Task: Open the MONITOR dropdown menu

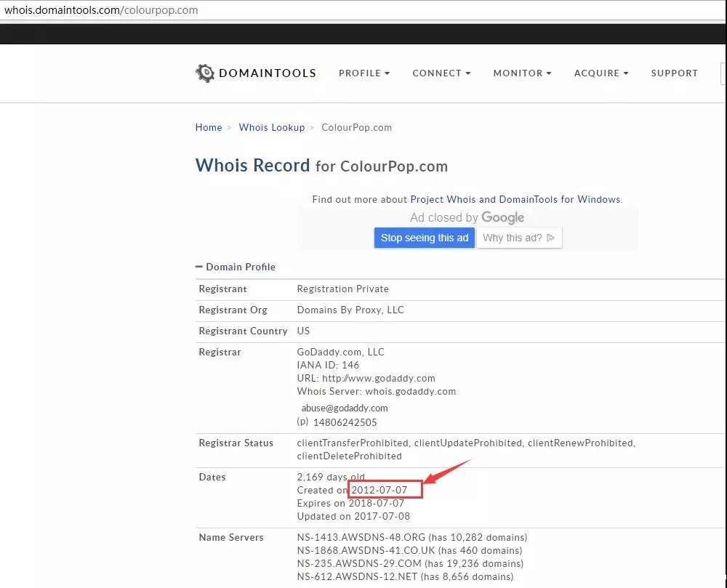Action: pyautogui.click(x=522, y=73)
